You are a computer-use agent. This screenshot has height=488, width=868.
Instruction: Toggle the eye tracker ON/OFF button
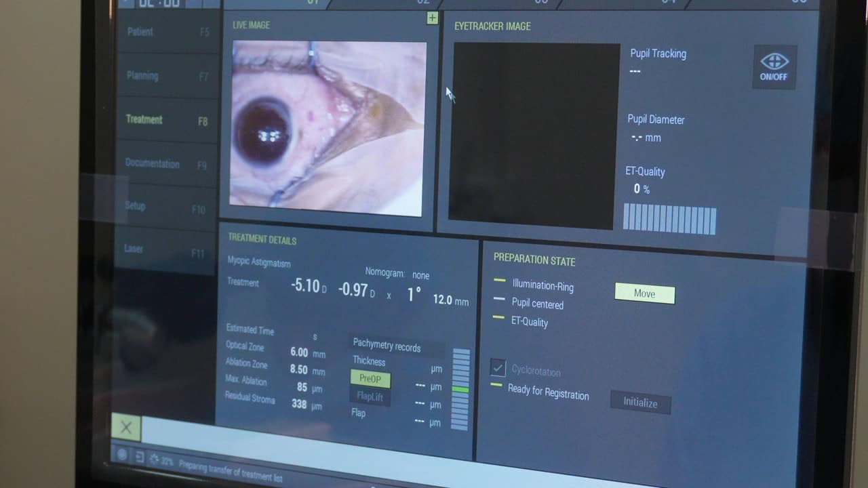tap(774, 67)
